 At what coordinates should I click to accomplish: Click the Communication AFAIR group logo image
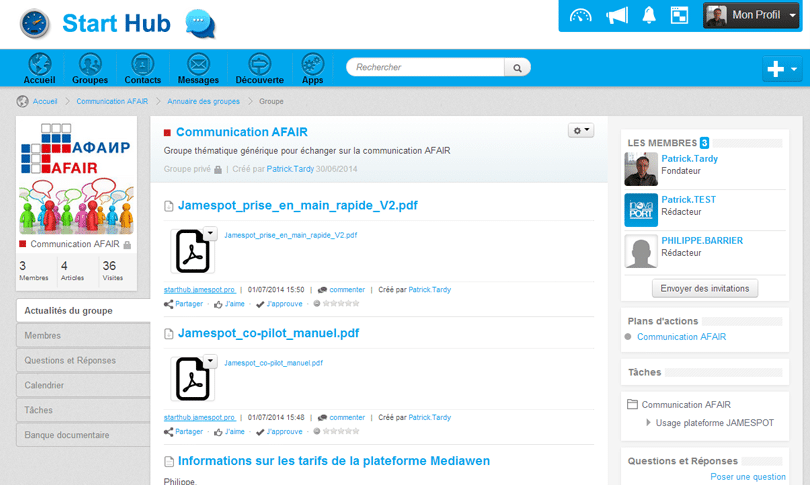pos(76,177)
